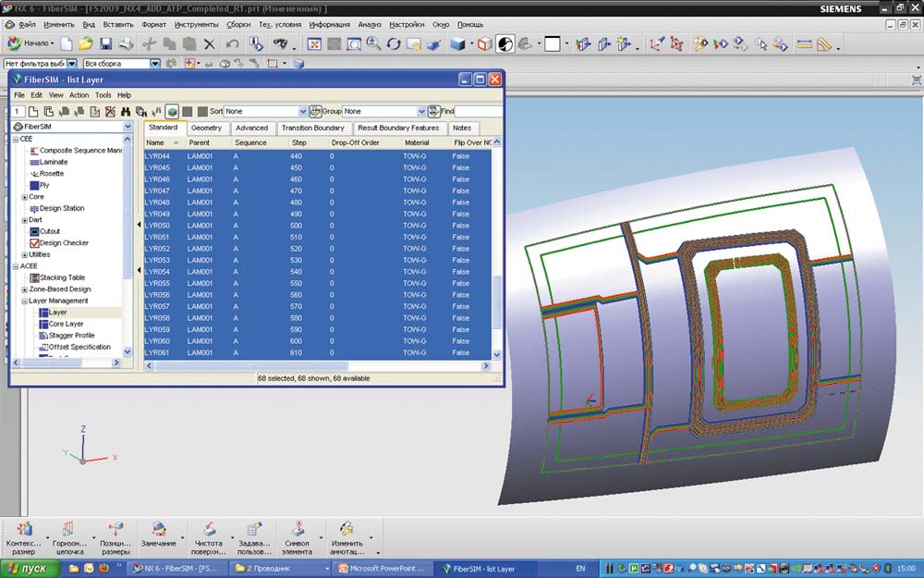
Task: Select the wireframe cube display icon
Action: coord(484,44)
